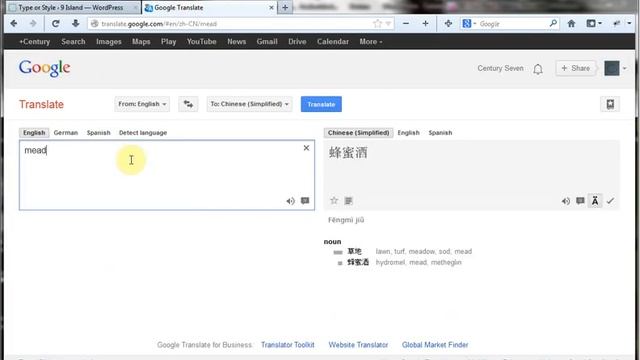
Task: Select English target language tab
Action: 409,133
